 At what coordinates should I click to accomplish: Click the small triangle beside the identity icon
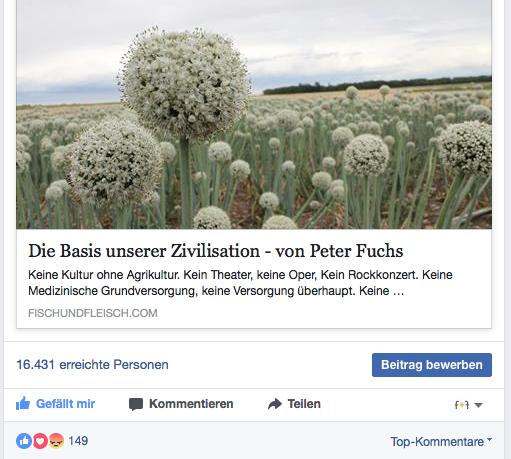(478, 405)
